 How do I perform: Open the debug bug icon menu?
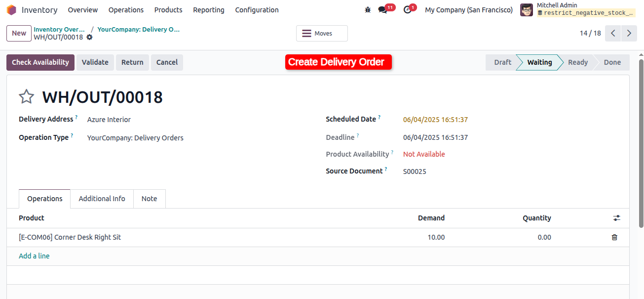368,10
